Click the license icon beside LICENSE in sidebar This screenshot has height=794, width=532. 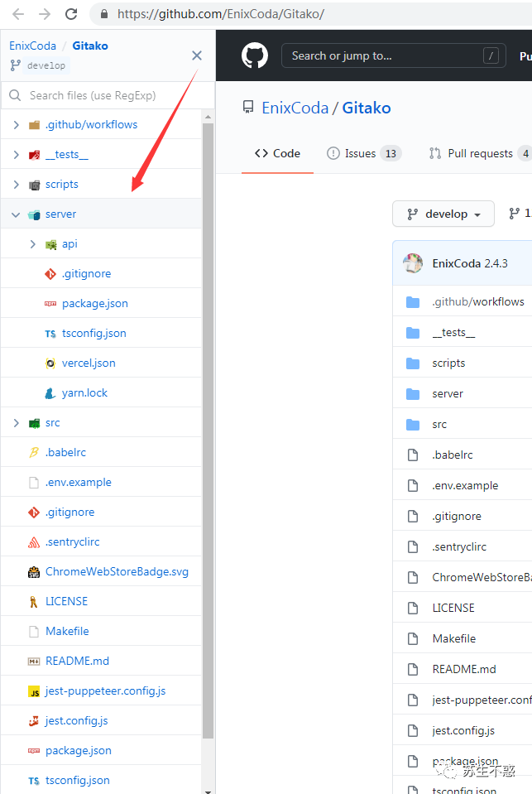(34, 602)
